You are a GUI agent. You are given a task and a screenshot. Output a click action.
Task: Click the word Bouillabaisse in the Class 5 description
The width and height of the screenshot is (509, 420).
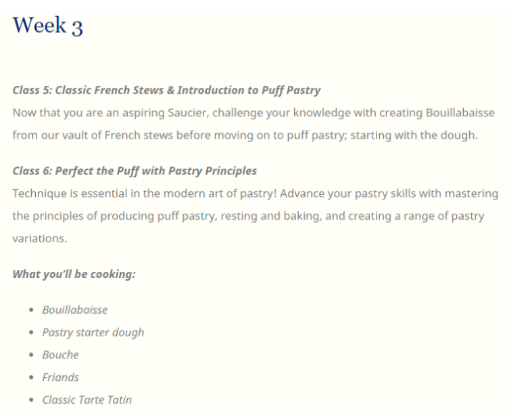460,113
